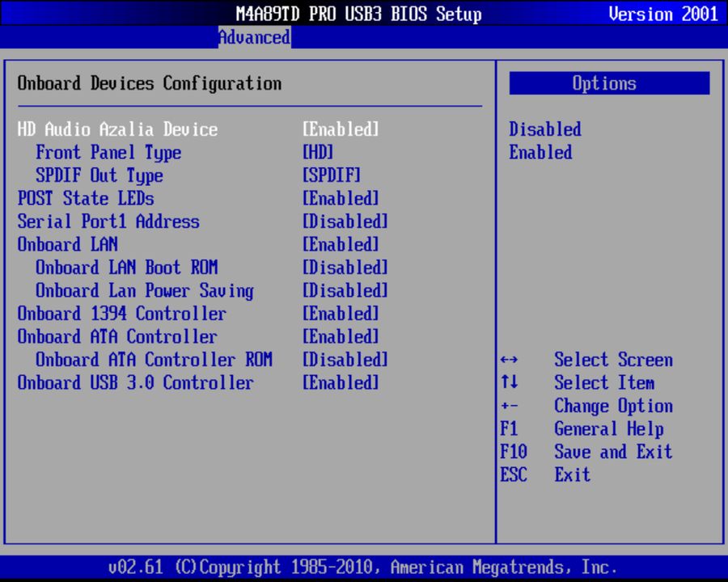Select the Disabled option

(x=544, y=129)
